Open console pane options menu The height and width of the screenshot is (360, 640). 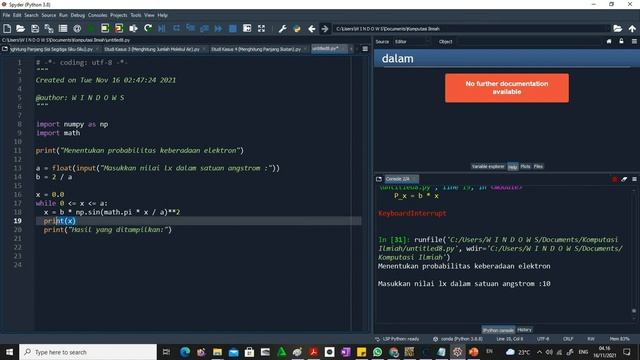[634, 179]
